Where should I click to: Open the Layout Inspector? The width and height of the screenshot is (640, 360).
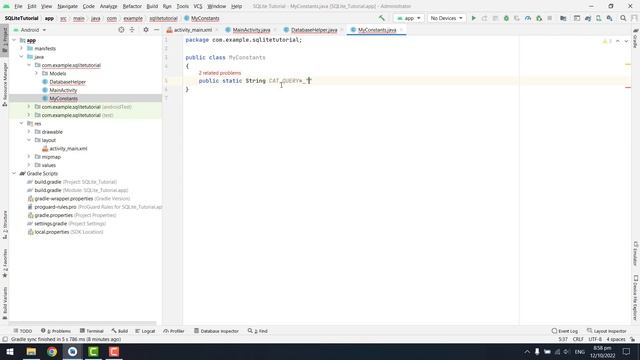click(x=607, y=331)
